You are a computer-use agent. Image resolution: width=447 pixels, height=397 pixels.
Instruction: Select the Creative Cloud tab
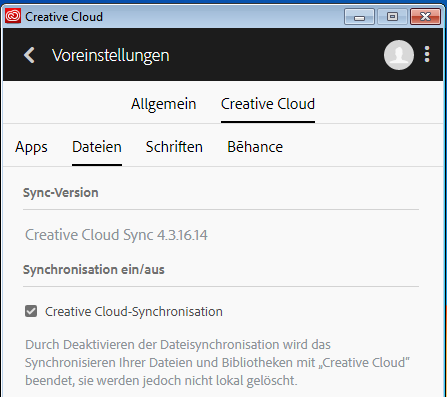click(x=268, y=104)
